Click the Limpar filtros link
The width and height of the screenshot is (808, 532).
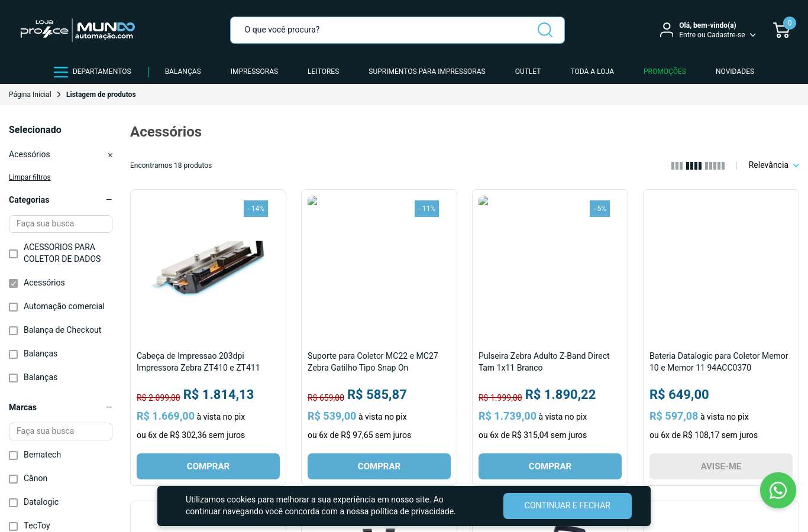point(30,177)
